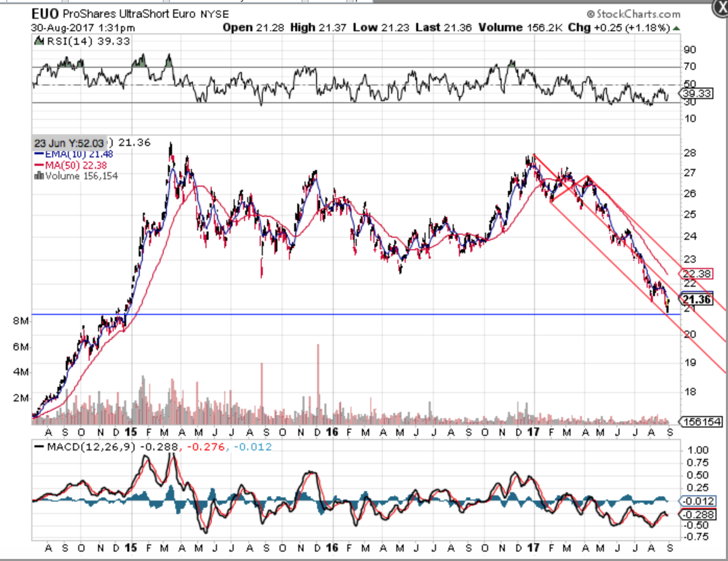Click the 'High 21.37' value
728x561 pixels.
pyautogui.click(x=318, y=28)
